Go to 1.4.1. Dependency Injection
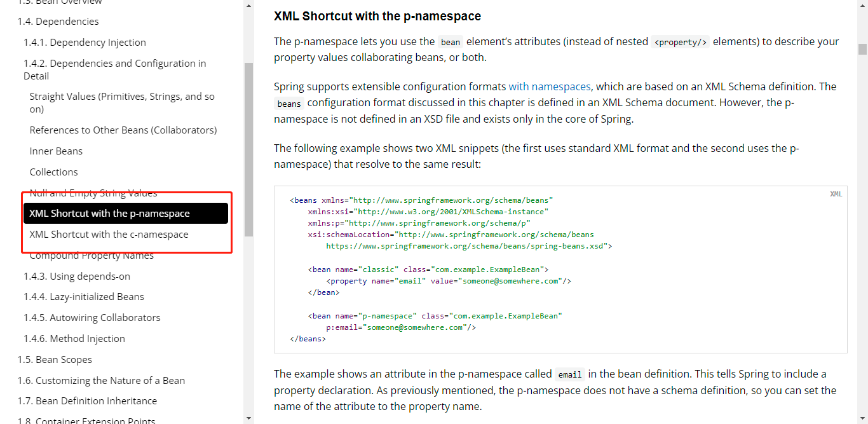Viewport: 868px width, 424px height. tap(85, 43)
